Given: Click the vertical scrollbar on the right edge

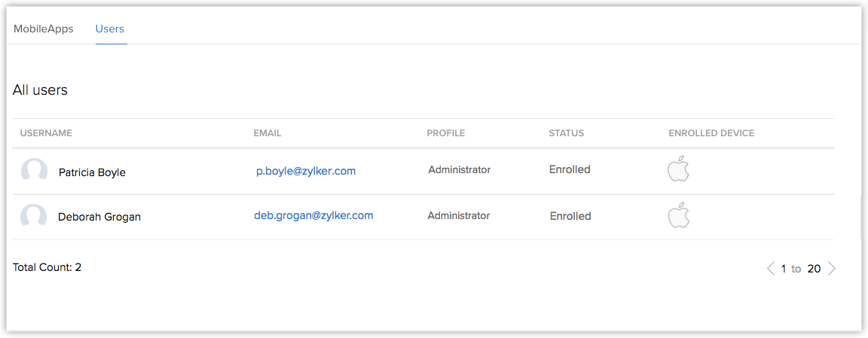Looking at the screenshot, I should point(862,217).
